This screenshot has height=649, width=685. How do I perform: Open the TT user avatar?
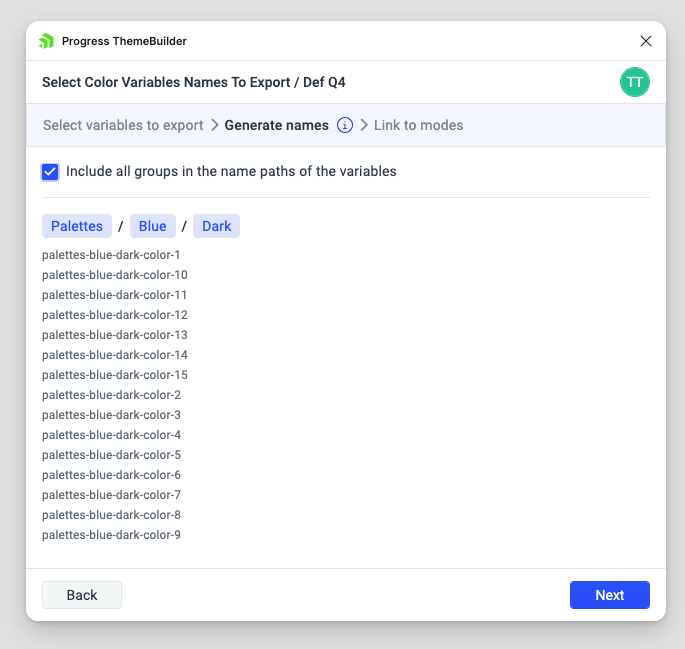click(x=634, y=82)
